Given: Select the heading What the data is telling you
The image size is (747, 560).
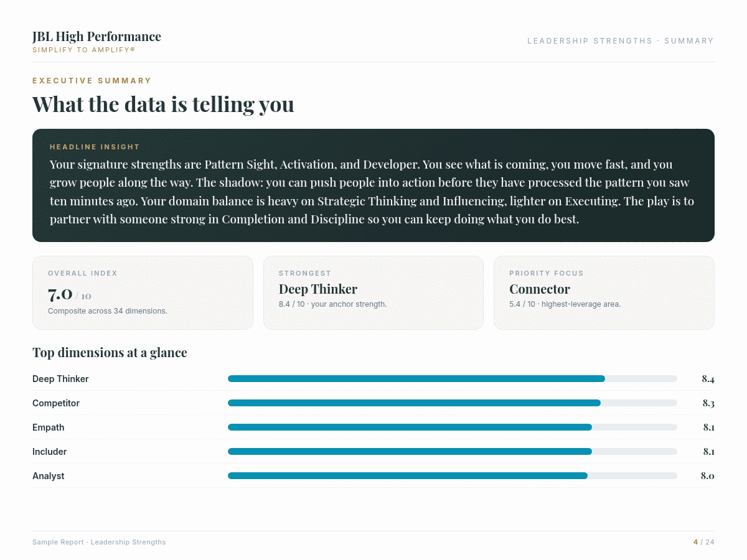Looking at the screenshot, I should [x=163, y=104].
